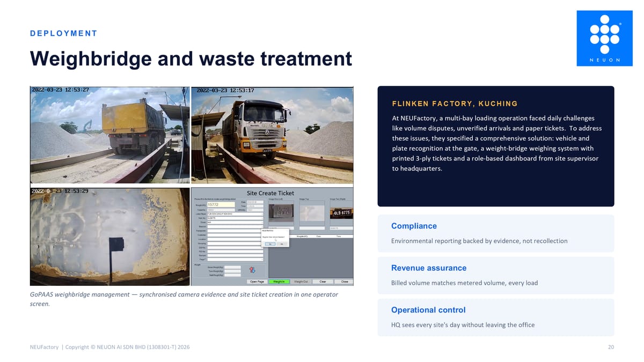Click the Environmental reporting description text

click(479, 241)
